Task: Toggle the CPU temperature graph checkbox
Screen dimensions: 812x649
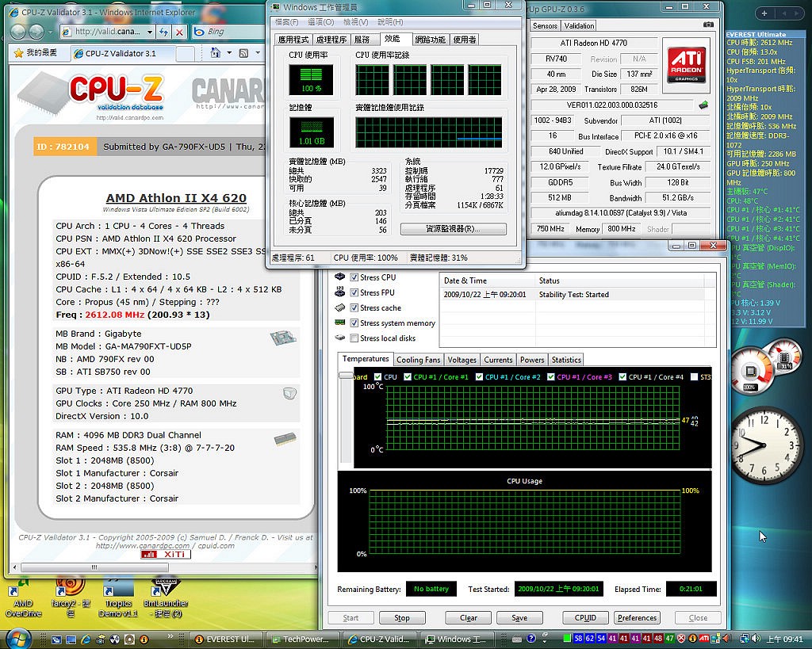Action: coord(378,376)
